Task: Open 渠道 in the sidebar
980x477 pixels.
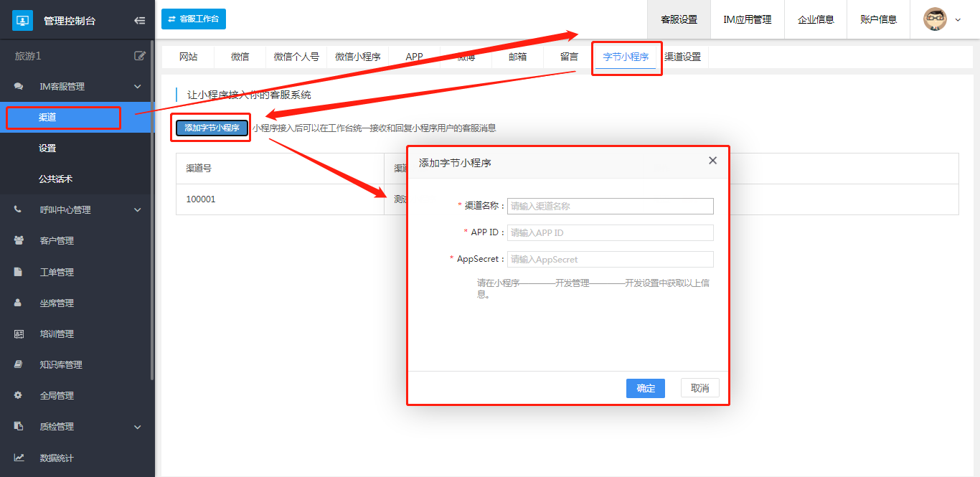Action: click(77, 117)
